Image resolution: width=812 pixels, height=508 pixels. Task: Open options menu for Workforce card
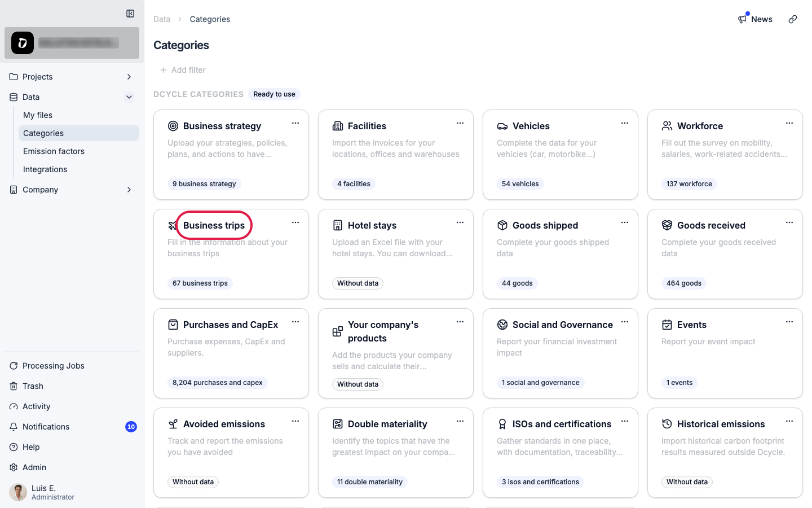[789, 123]
